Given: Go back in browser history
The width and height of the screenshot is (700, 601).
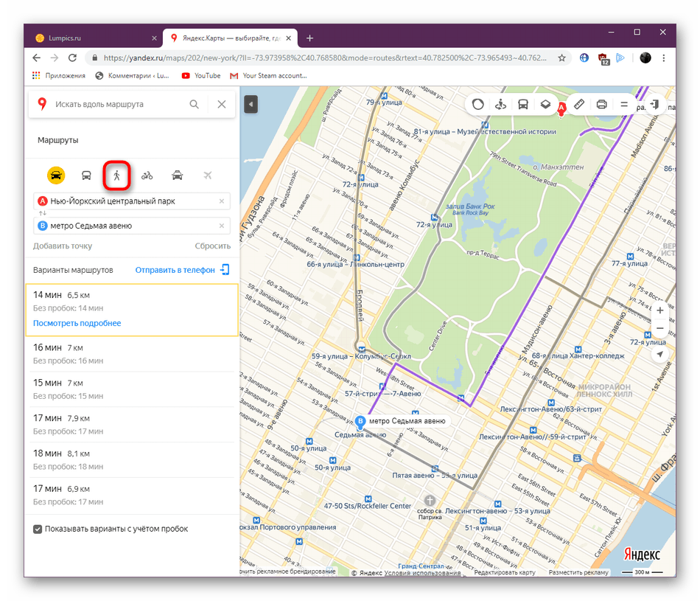Looking at the screenshot, I should coord(37,58).
